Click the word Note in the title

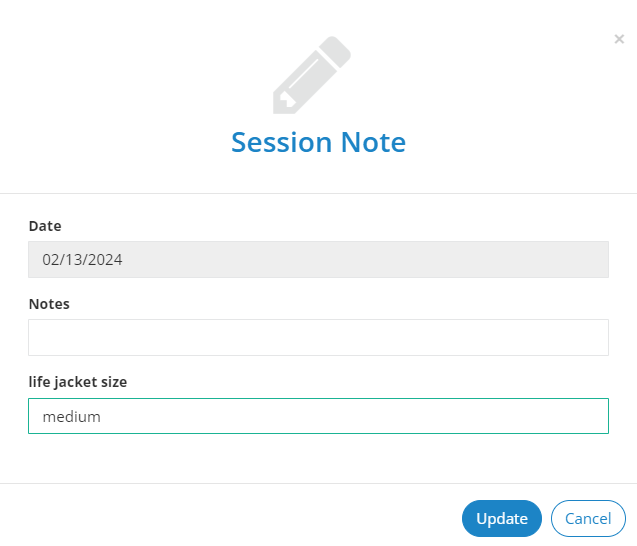[373, 142]
